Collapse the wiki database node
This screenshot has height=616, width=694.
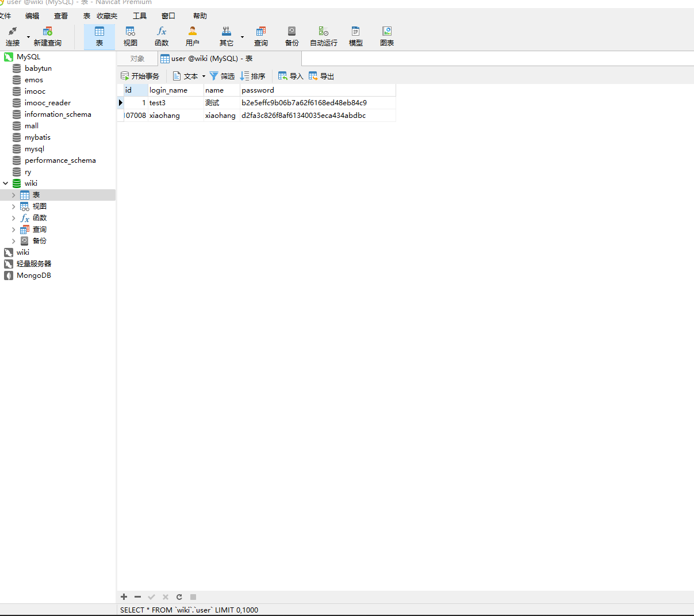[6, 183]
